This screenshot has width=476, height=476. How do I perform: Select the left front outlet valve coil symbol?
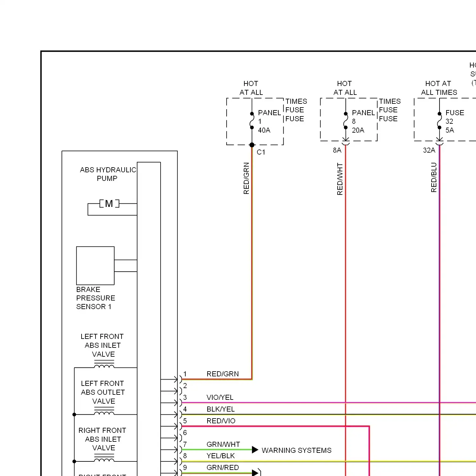(104, 411)
